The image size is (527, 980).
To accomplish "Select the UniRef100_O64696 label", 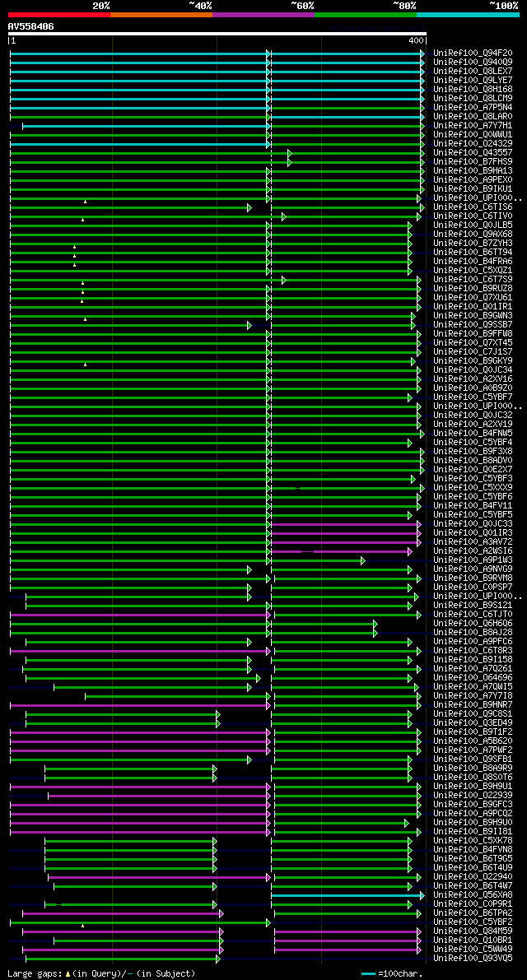I will [x=473, y=679].
